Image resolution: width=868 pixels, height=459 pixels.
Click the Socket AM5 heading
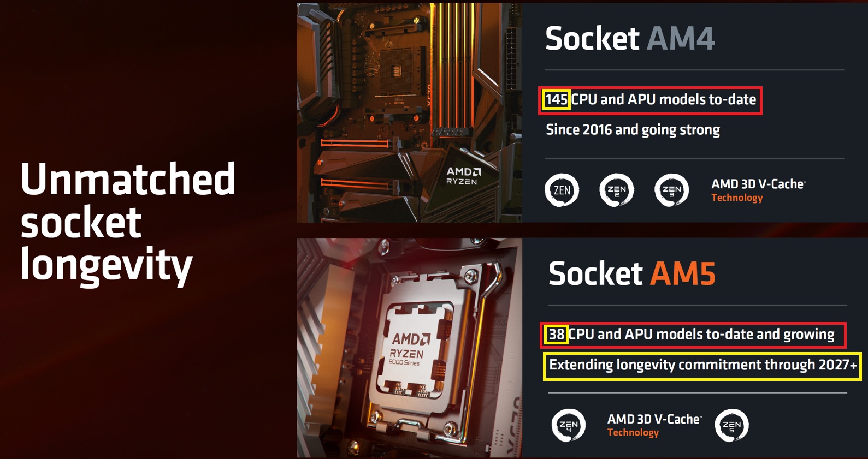(x=632, y=273)
